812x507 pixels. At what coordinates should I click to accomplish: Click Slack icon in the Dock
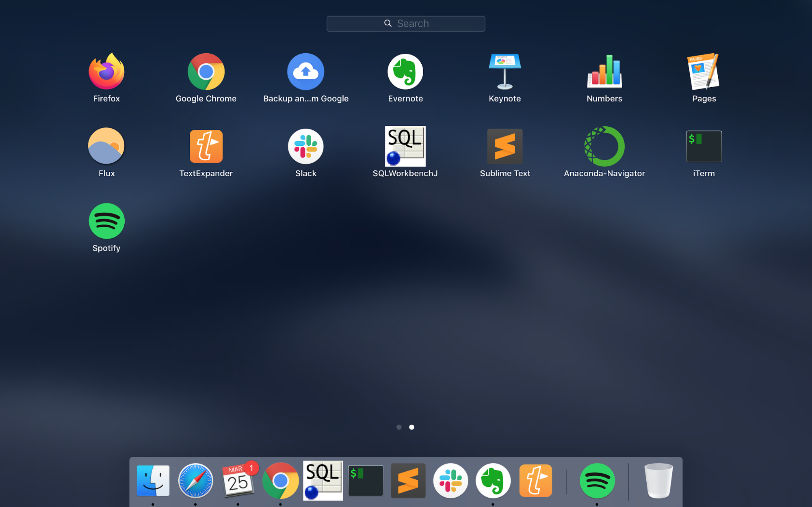pos(450,481)
